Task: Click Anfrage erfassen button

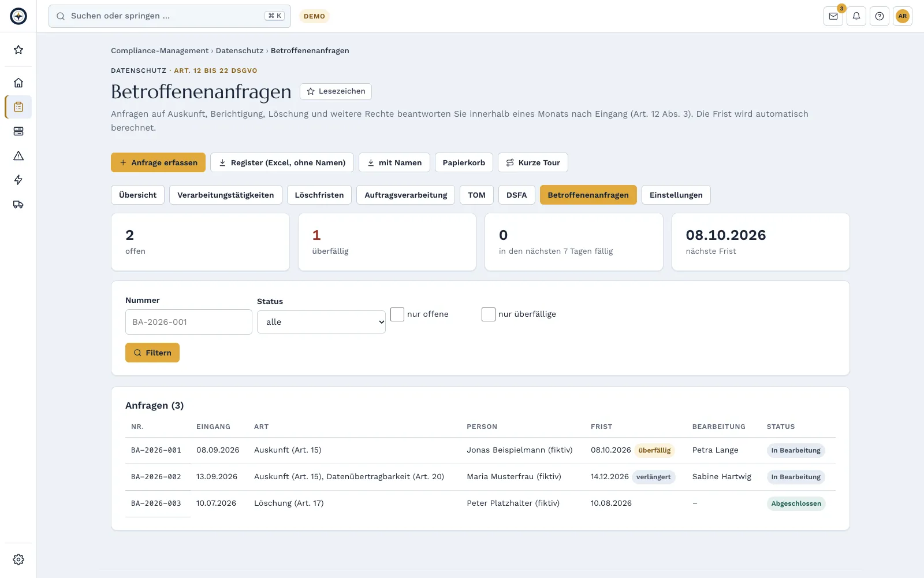Action: tap(158, 162)
